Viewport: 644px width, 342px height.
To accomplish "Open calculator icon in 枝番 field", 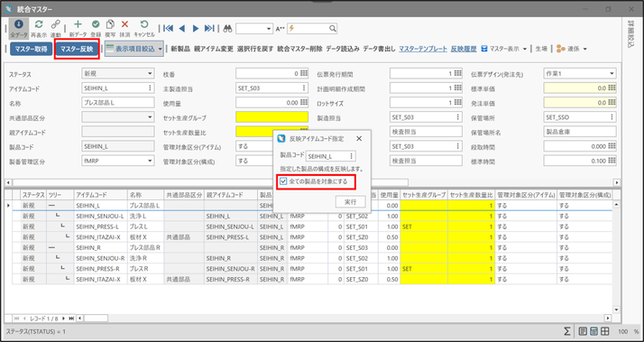I will click(304, 74).
